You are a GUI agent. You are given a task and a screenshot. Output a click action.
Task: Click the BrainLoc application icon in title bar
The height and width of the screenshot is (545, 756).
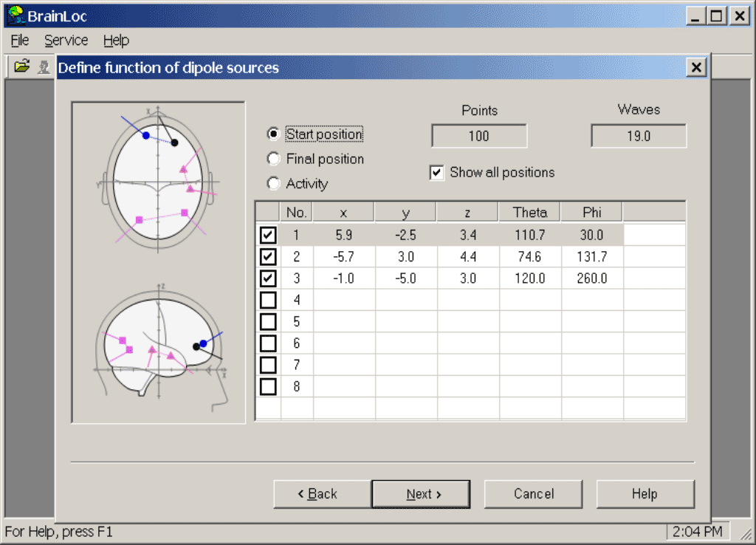click(x=16, y=16)
